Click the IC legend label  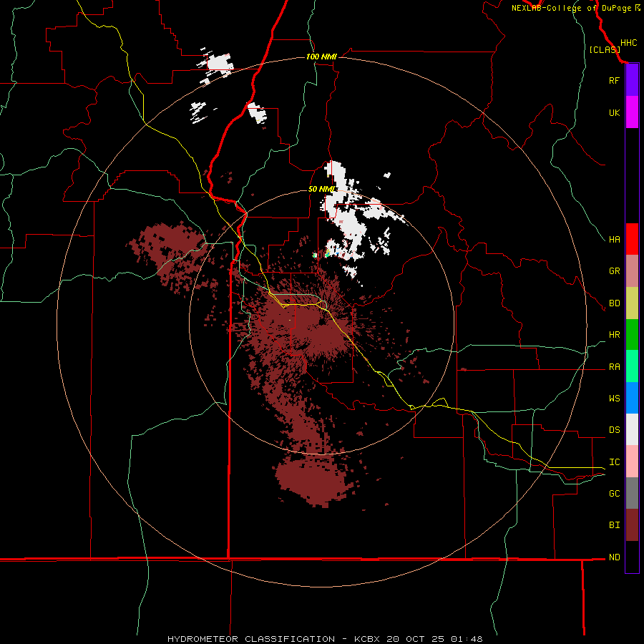click(614, 462)
